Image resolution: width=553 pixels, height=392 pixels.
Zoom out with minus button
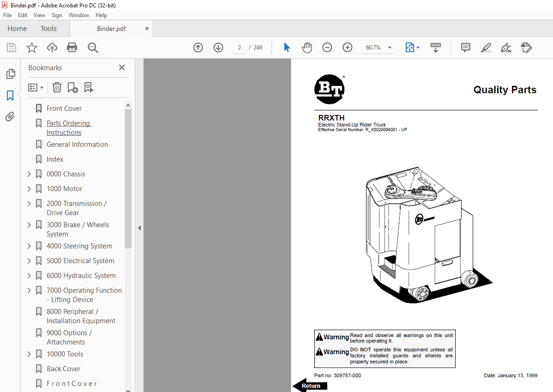coord(327,48)
